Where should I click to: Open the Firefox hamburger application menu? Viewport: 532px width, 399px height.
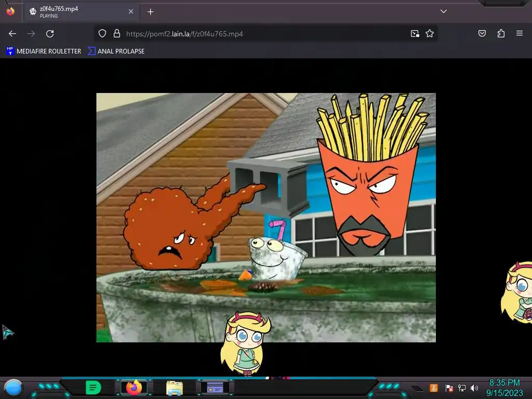click(520, 33)
